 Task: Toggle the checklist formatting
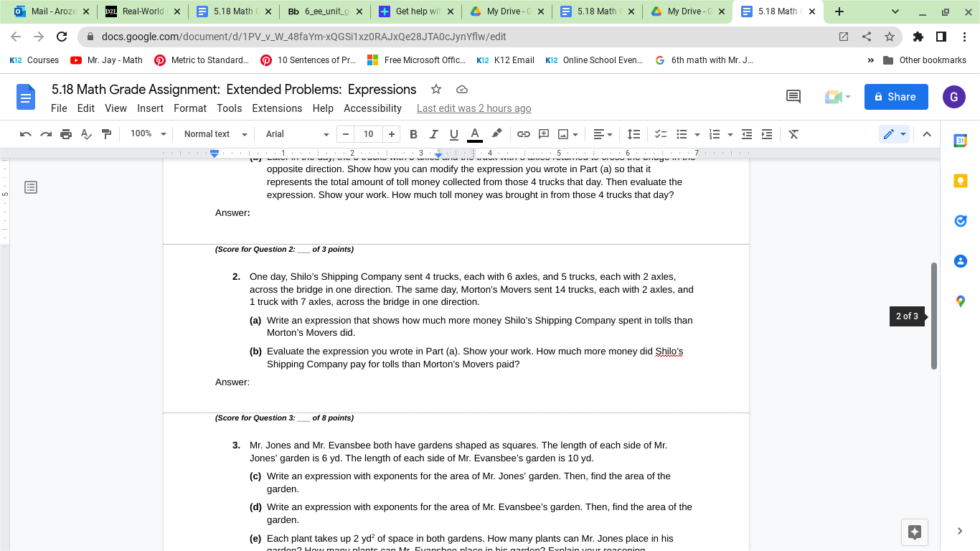pos(661,134)
